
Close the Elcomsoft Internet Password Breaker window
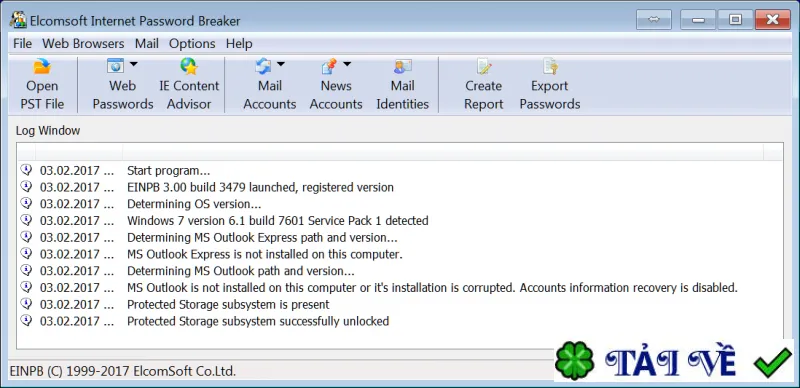point(772,20)
